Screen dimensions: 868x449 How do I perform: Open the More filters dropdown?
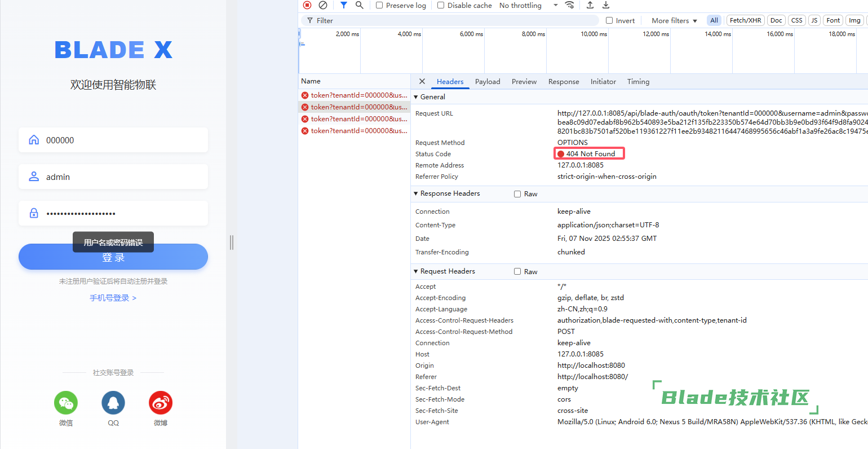click(x=674, y=20)
